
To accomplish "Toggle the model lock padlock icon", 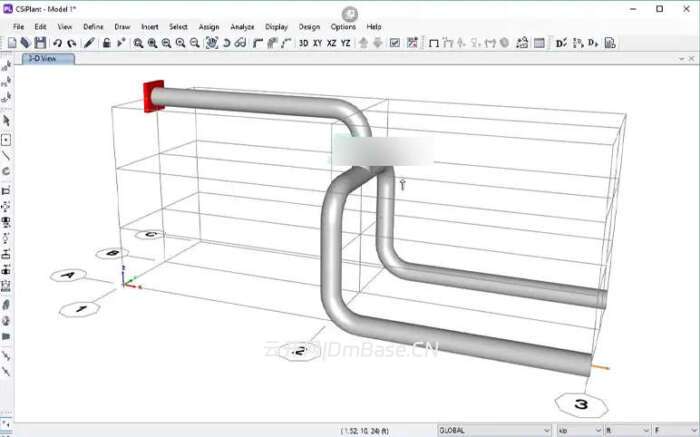I will (107, 43).
